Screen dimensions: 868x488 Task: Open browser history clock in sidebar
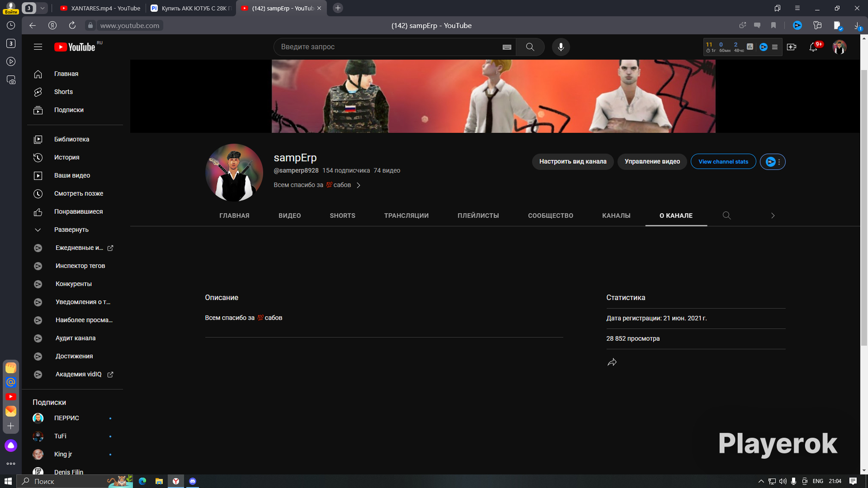pos(11,25)
